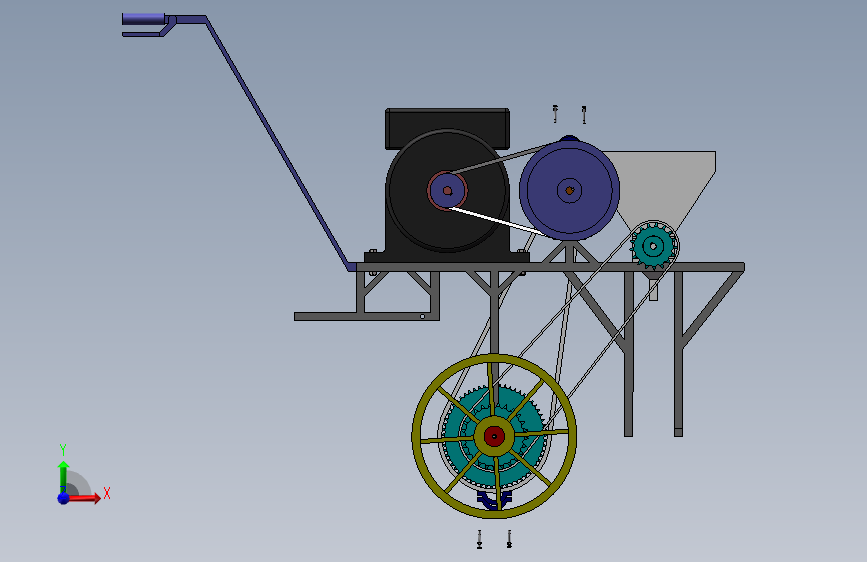
Task: Select the blue handle grip of the model
Action: [143, 19]
